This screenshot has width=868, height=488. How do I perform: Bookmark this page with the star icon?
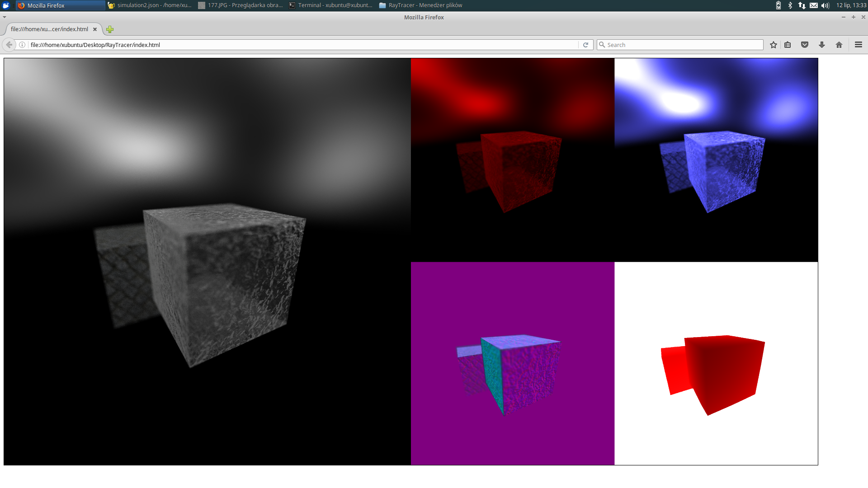tap(774, 45)
